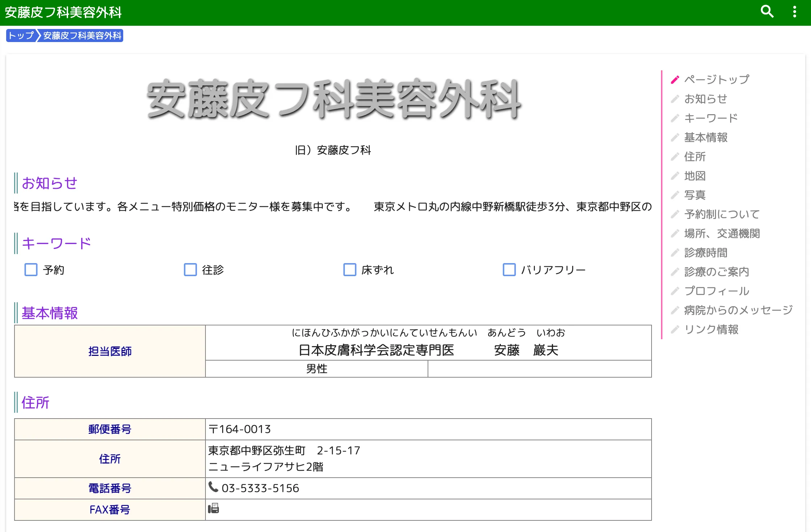
Task: Select プロフィール in the side navigation
Action: click(716, 291)
